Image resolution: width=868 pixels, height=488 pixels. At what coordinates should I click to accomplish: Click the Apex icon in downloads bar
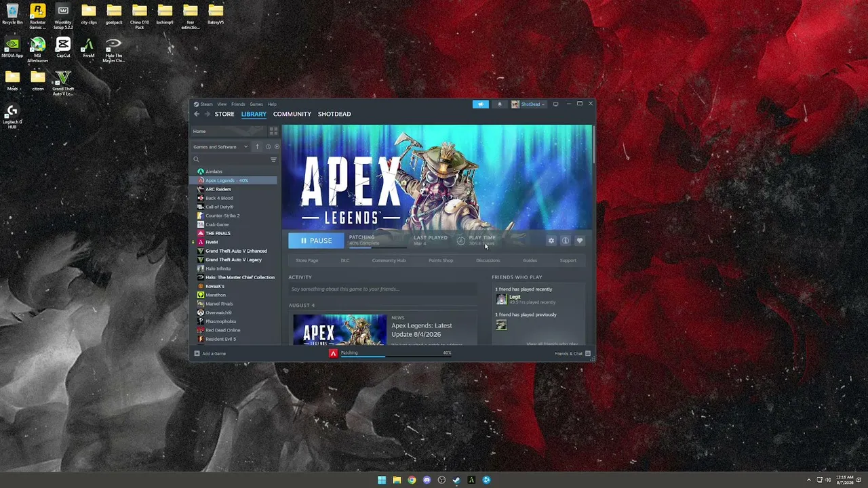click(333, 353)
